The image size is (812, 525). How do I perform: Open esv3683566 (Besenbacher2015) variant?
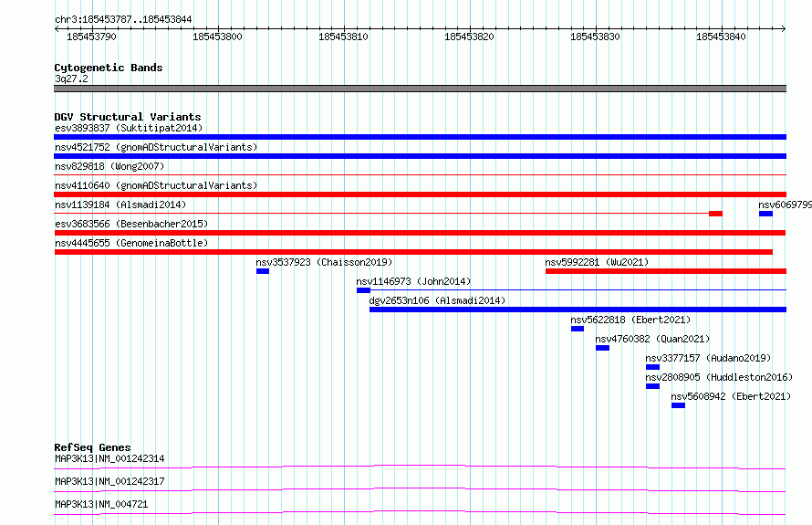[x=131, y=224]
